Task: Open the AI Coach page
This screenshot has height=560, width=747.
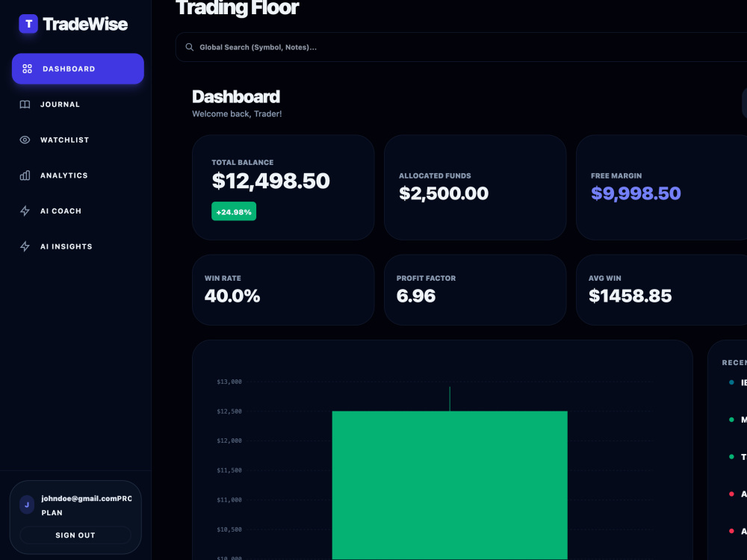Action: pos(78,211)
